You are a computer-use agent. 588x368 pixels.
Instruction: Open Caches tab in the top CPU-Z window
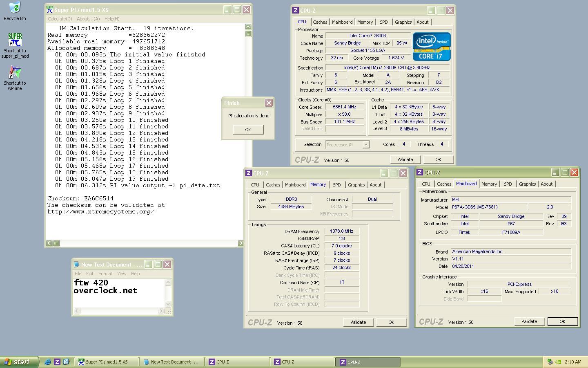pos(320,22)
